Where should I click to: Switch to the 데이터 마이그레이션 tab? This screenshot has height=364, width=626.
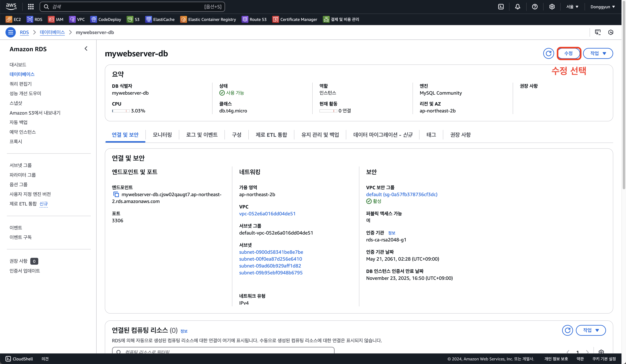tap(383, 135)
